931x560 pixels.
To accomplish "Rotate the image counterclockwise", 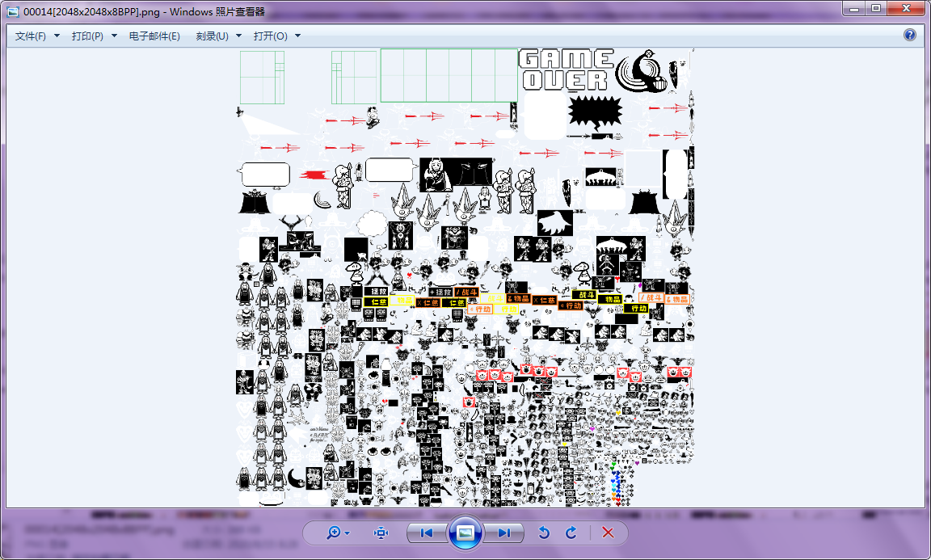I will tap(544, 533).
